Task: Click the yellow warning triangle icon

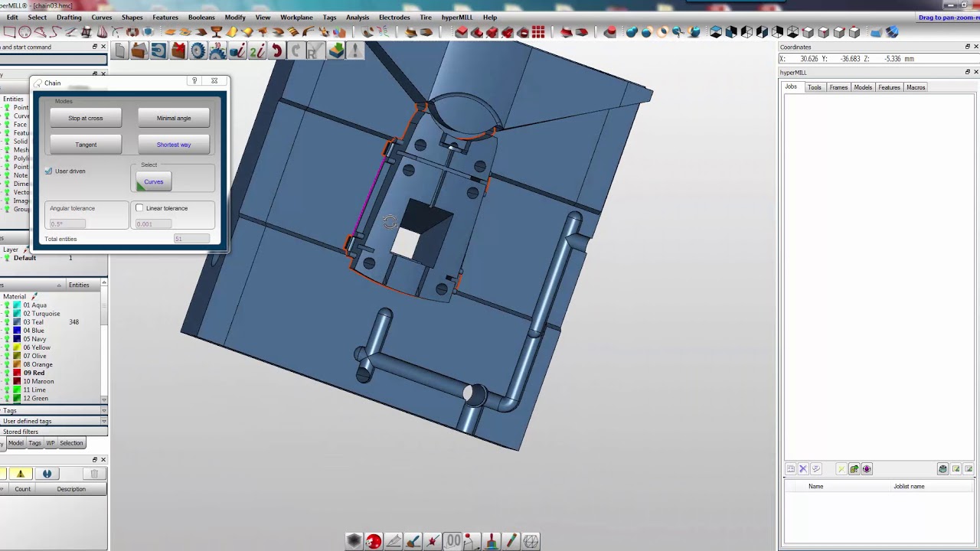Action: point(21,474)
